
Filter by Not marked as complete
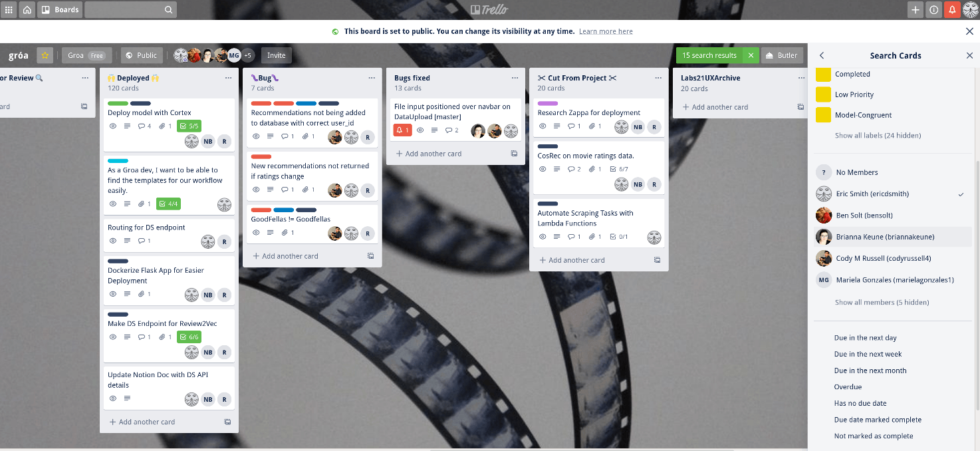[874, 436]
